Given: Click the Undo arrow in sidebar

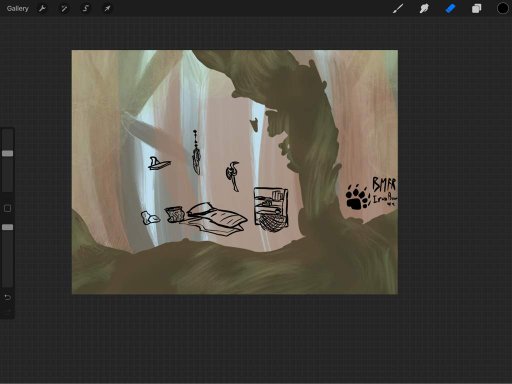Looking at the screenshot, I should (7, 297).
